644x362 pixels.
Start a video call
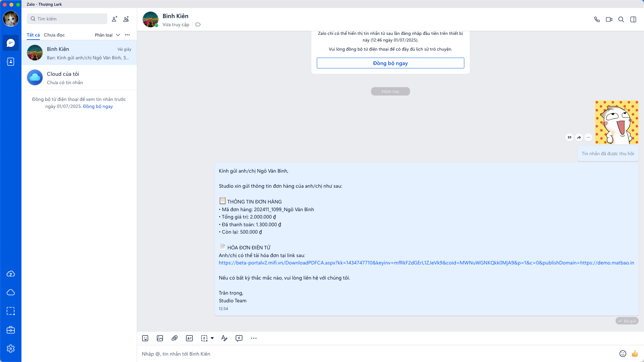609,19
